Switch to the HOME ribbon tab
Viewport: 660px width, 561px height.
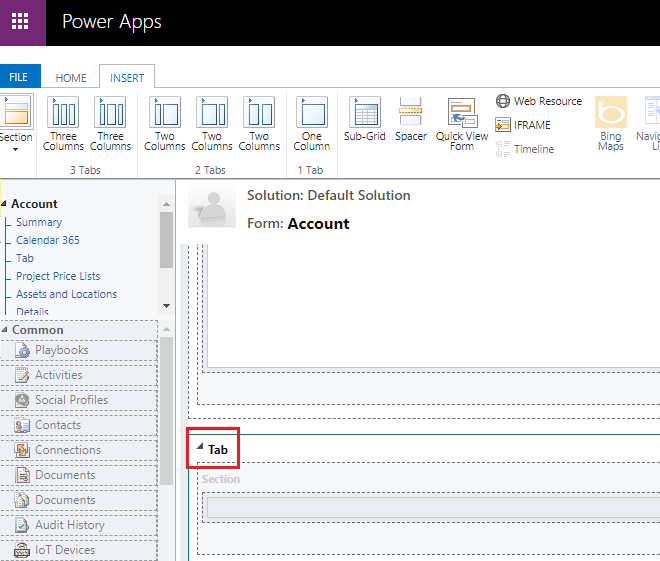point(71,78)
